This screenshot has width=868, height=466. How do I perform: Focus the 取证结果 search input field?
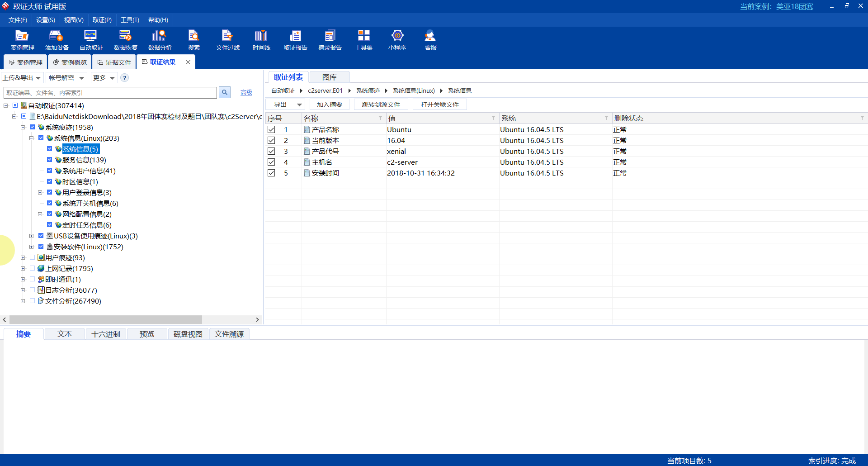tap(110, 92)
